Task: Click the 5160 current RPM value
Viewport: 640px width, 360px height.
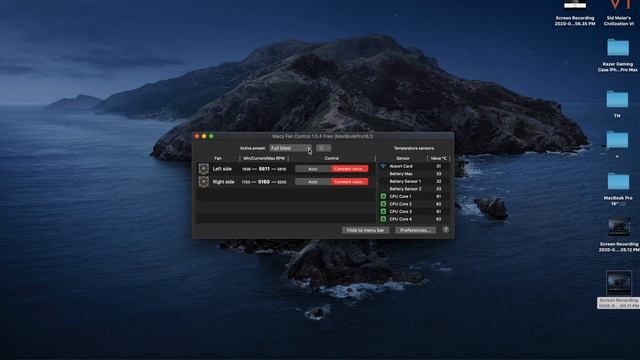Action: [x=264, y=182]
